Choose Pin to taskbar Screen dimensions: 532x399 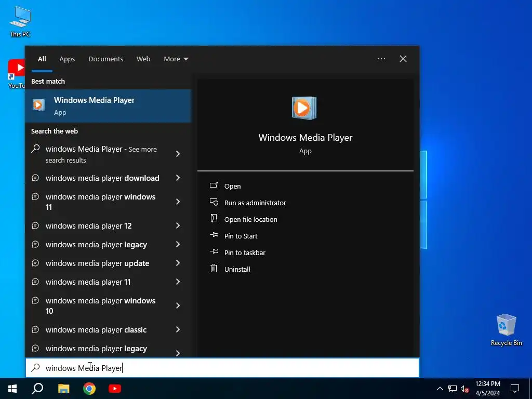click(x=245, y=252)
